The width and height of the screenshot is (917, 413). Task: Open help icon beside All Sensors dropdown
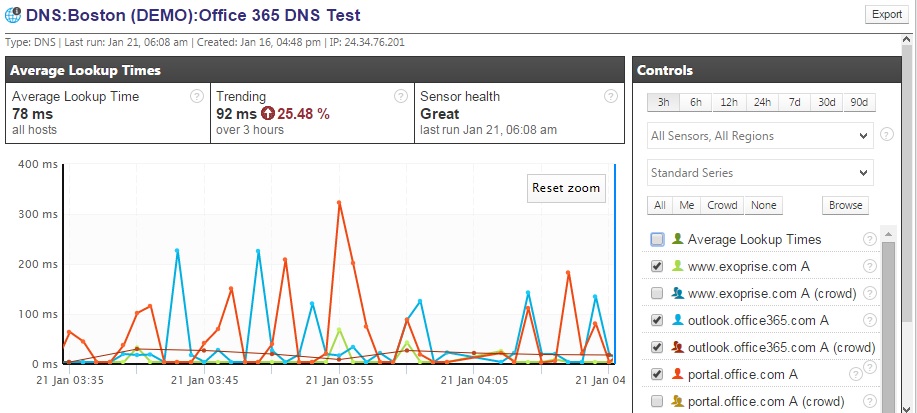(x=887, y=135)
